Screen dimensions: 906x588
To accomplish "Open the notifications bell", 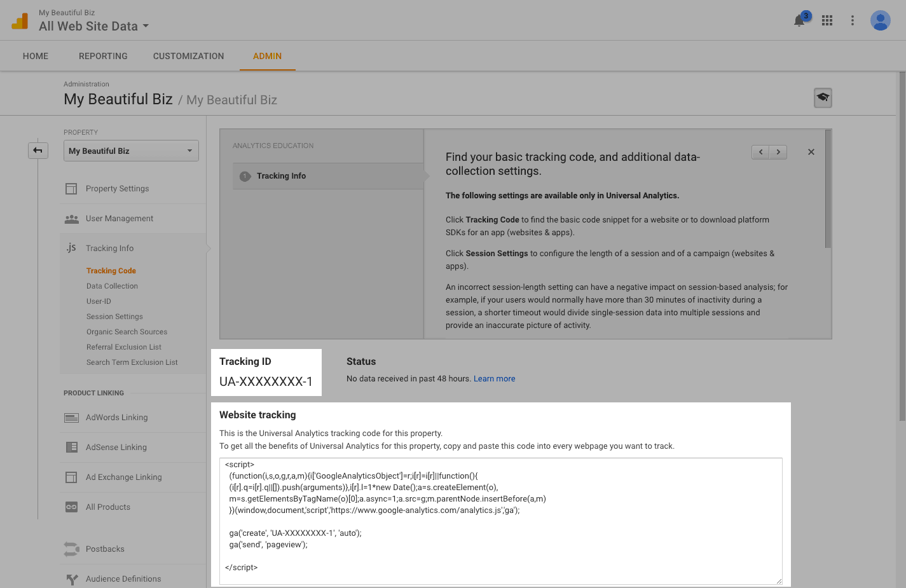I will coord(800,21).
